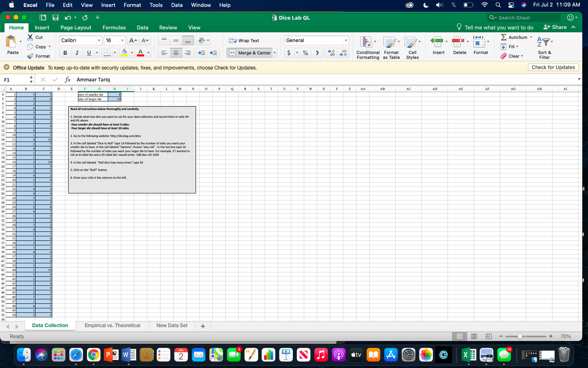Increase font size with large A icon
This screenshot has height=368, width=588.
[133, 40]
